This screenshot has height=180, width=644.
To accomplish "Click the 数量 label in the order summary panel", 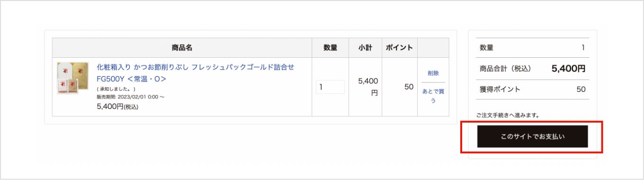I will click(486, 48).
